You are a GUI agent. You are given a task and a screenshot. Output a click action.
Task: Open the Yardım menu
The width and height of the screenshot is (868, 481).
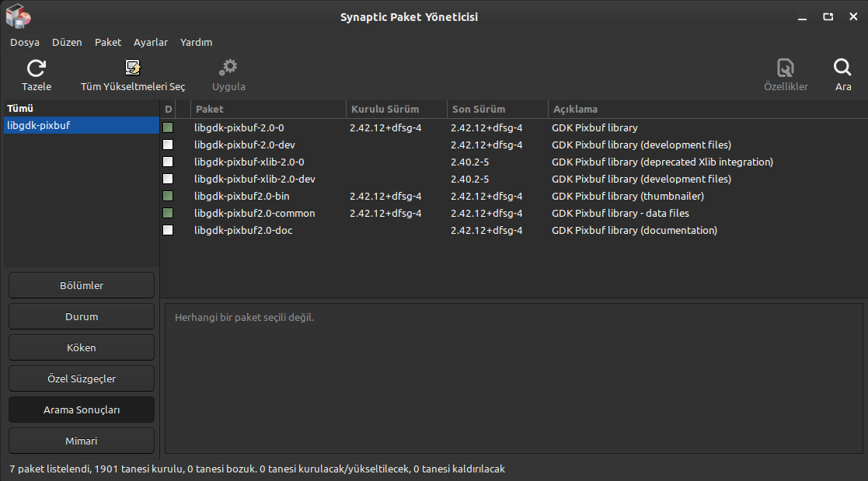coord(196,43)
